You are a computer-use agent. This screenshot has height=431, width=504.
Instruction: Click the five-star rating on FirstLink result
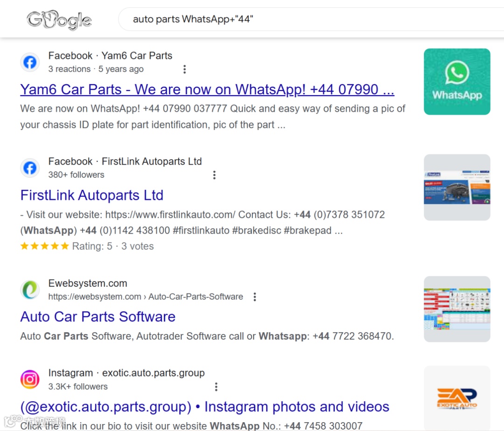[45, 246]
